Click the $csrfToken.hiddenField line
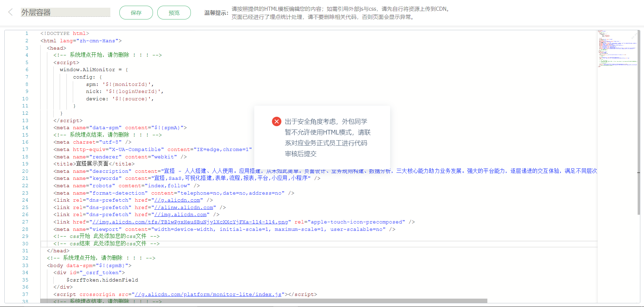Screen dimensions: 644x307 pyautogui.click(x=102, y=280)
